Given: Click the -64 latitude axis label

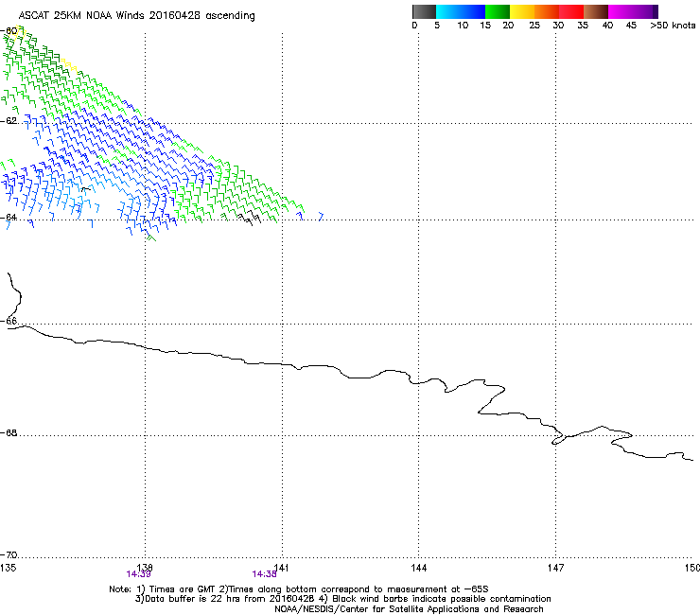Looking at the screenshot, I should (x=9, y=218).
